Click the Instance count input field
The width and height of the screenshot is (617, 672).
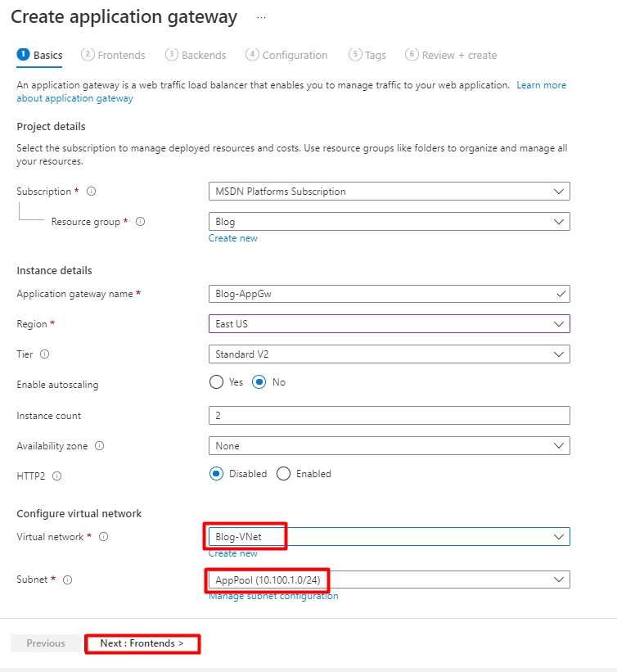pyautogui.click(x=389, y=416)
